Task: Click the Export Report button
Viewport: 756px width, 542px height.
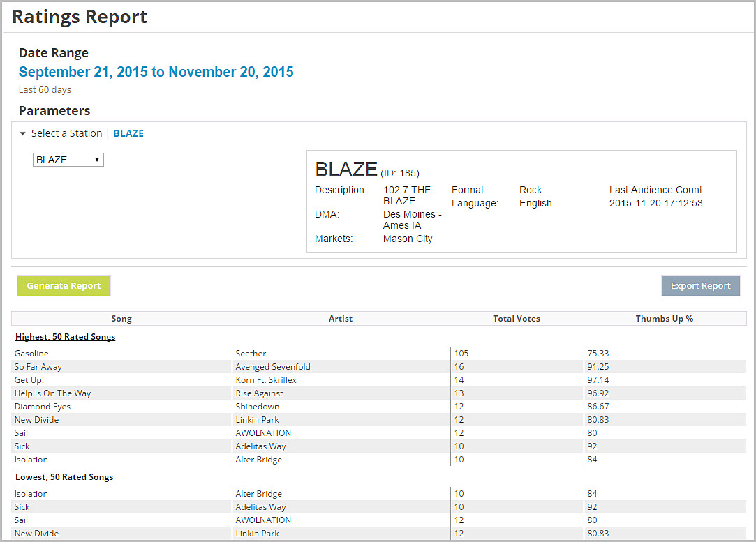Action: pyautogui.click(x=700, y=285)
